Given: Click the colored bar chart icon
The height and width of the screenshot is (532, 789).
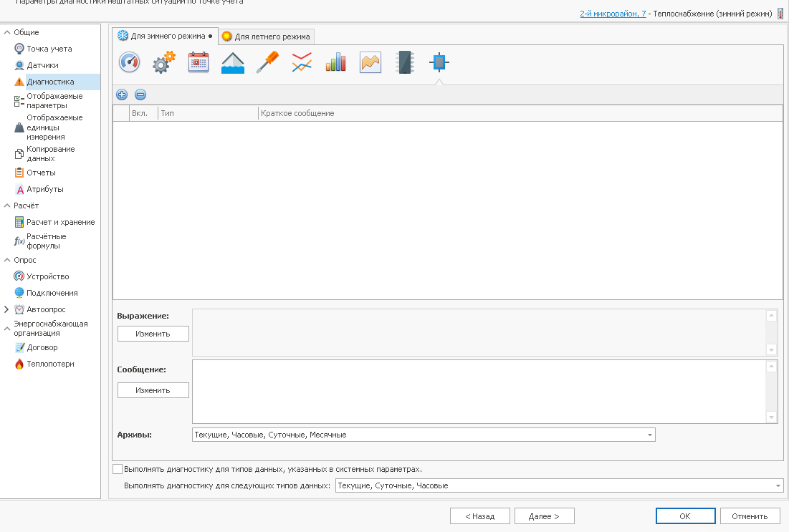Looking at the screenshot, I should click(x=335, y=62).
